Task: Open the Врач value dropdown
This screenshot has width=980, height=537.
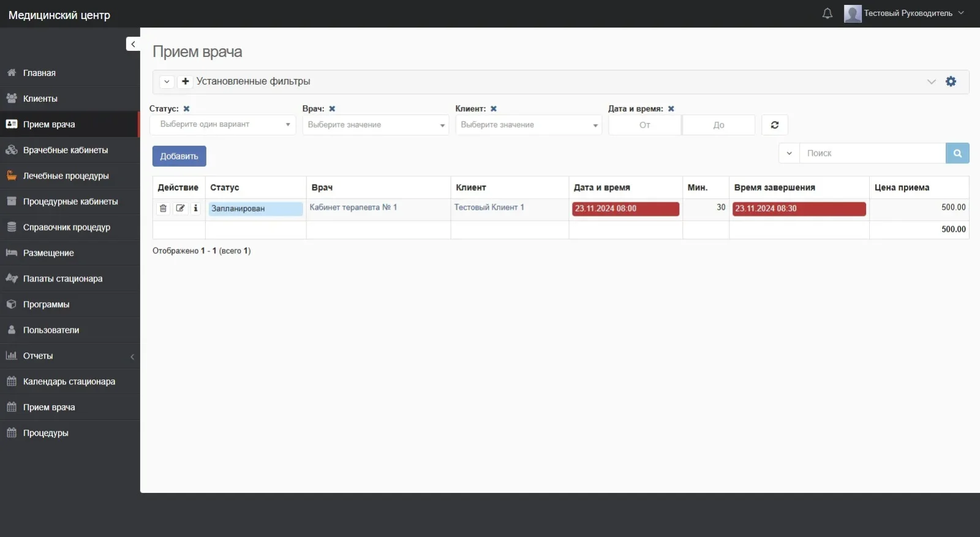Action: 375,125
